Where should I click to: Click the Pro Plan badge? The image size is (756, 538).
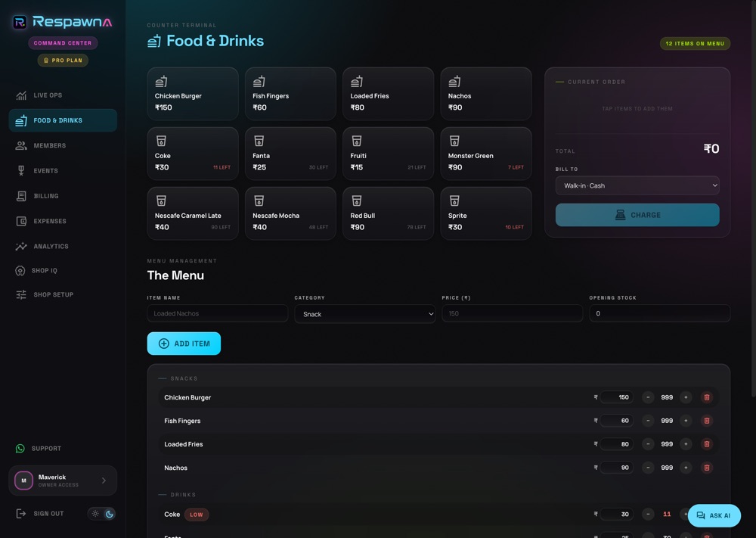pyautogui.click(x=63, y=61)
